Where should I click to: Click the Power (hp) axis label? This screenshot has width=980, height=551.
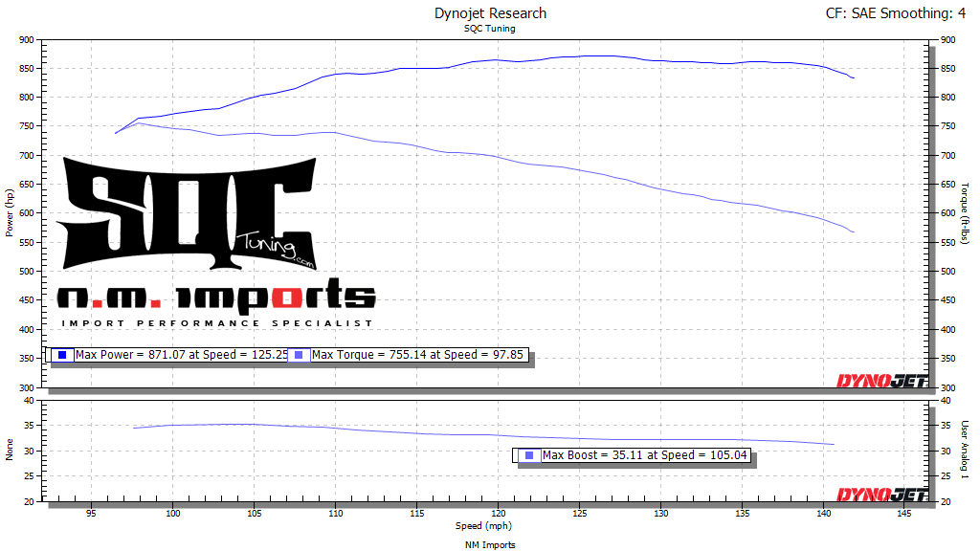(x=10, y=213)
